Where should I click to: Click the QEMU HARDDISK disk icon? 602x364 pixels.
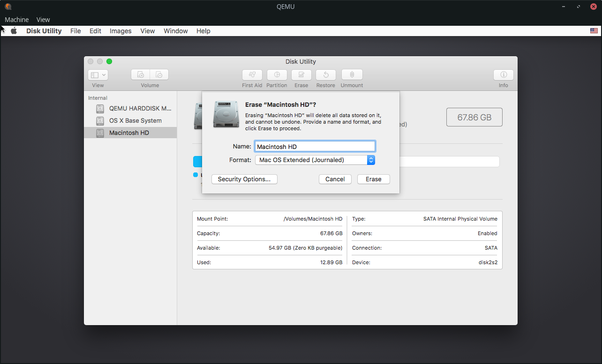tap(100, 109)
